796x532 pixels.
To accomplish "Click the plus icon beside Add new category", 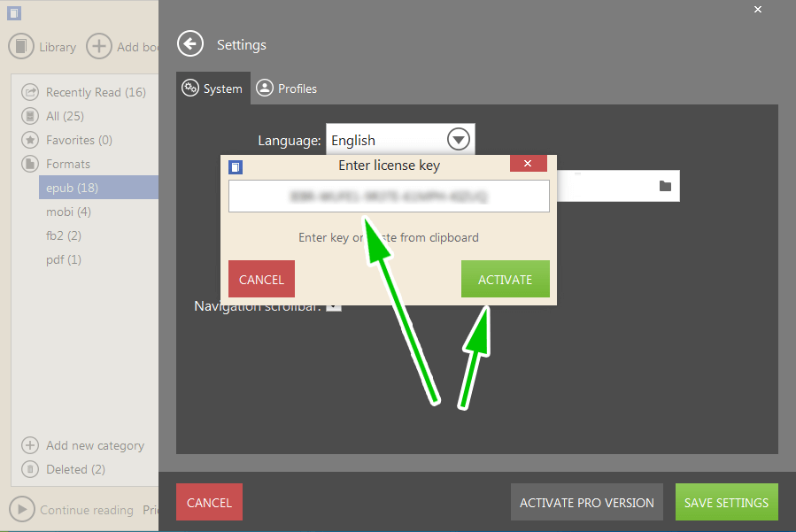I will (x=29, y=445).
